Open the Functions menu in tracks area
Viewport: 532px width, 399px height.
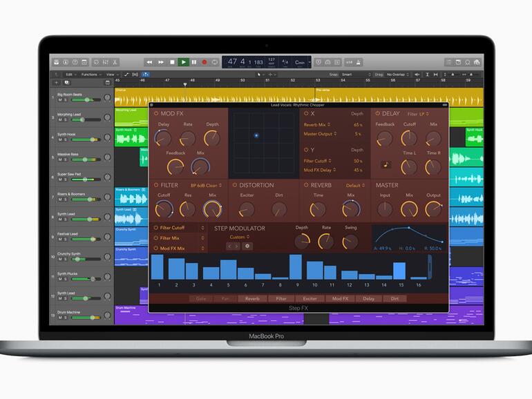point(91,75)
